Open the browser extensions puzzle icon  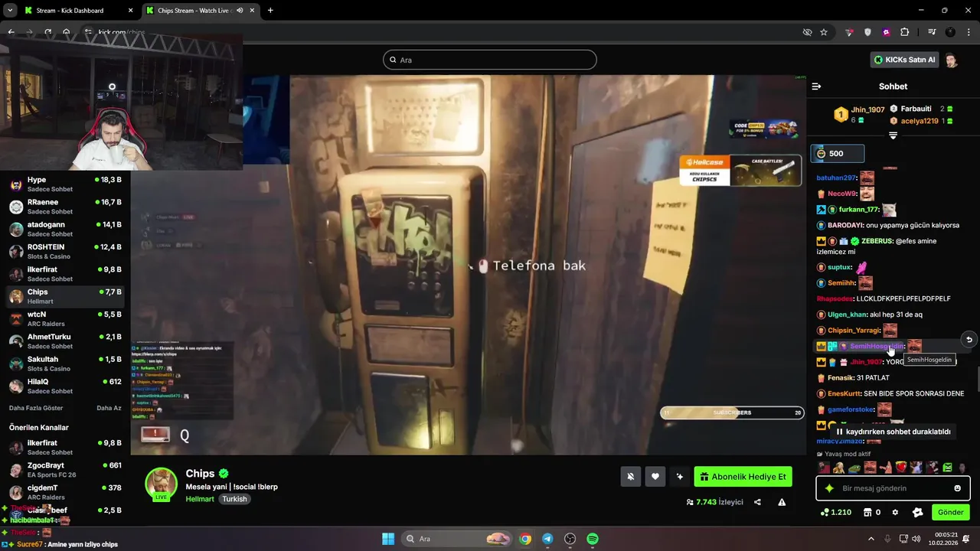[904, 32]
